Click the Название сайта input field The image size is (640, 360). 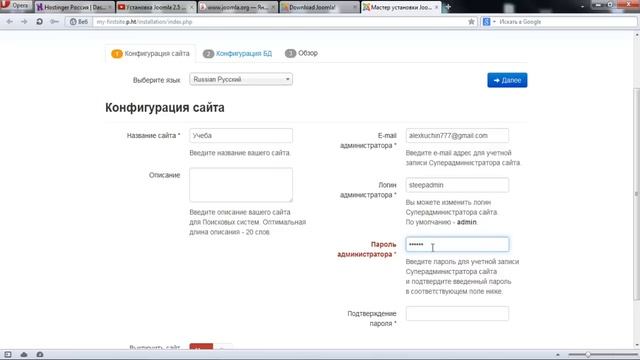tap(241, 136)
